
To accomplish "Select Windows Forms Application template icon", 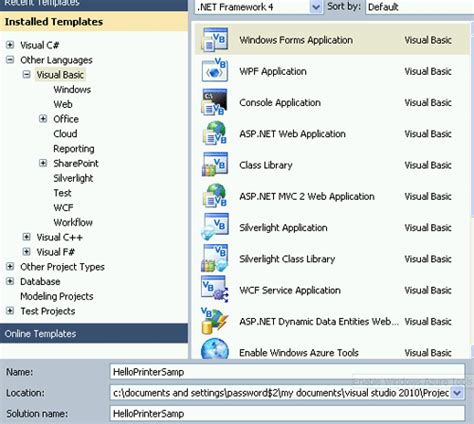I will coord(215,40).
